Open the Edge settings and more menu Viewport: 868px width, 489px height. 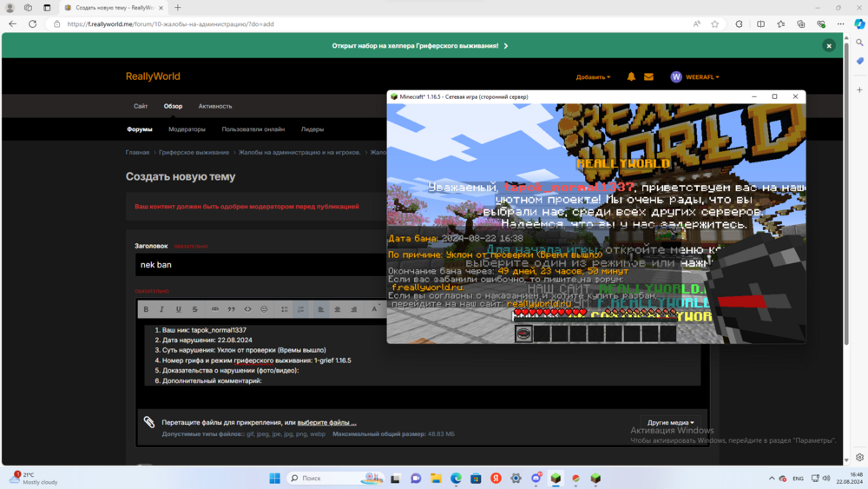[x=841, y=23]
